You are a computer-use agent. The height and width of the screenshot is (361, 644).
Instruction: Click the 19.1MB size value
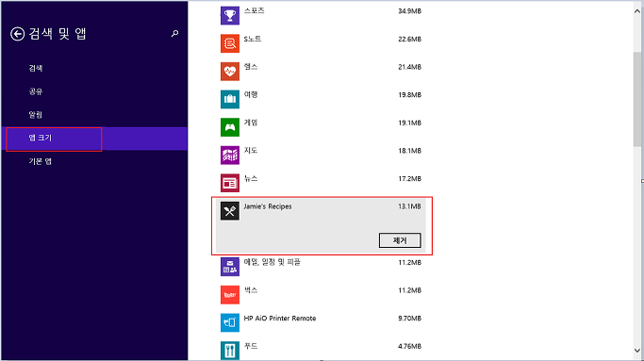pos(409,123)
